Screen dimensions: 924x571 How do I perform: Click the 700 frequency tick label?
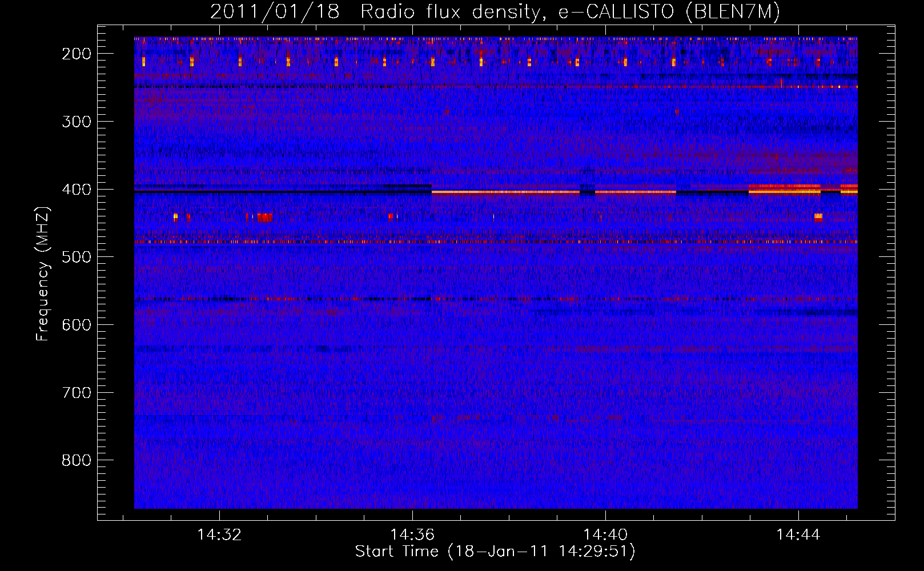tap(76, 393)
